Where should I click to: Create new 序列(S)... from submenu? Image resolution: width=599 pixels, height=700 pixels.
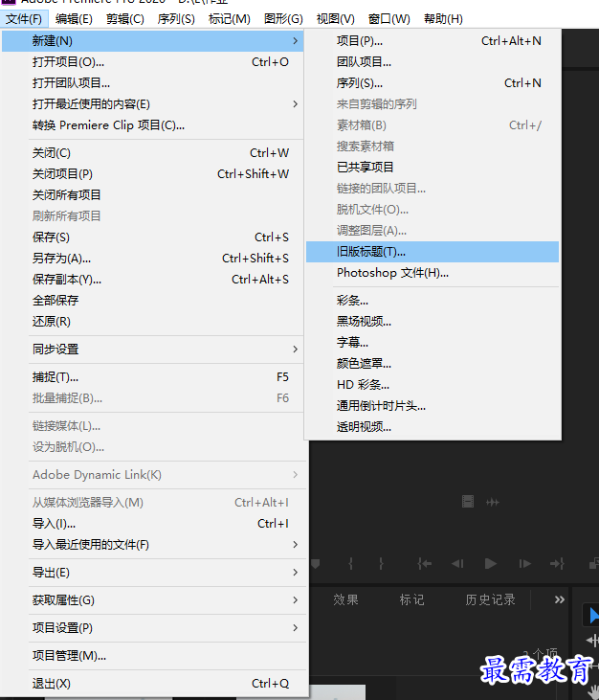[x=433, y=83]
